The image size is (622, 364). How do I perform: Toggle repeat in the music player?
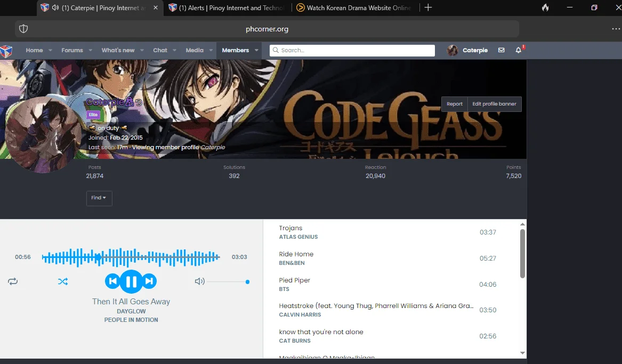point(13,281)
